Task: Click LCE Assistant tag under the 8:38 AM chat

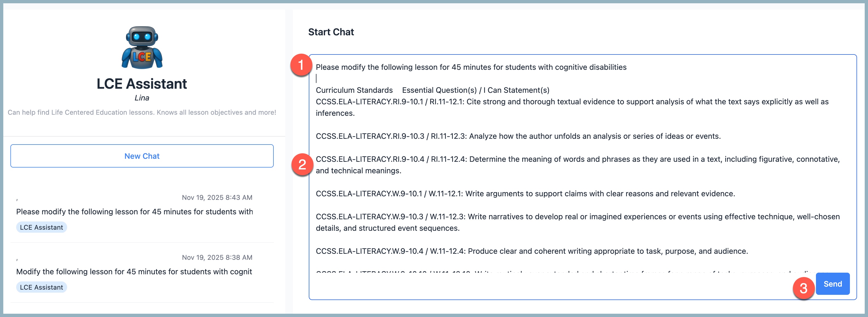Action: tap(41, 287)
